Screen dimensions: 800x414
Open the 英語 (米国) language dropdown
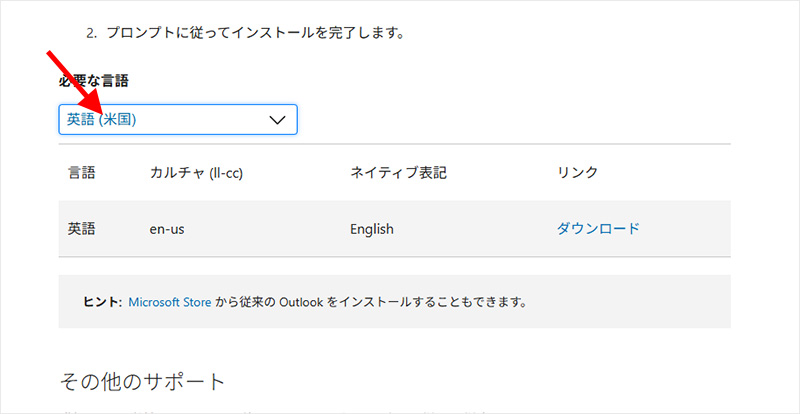[160, 119]
